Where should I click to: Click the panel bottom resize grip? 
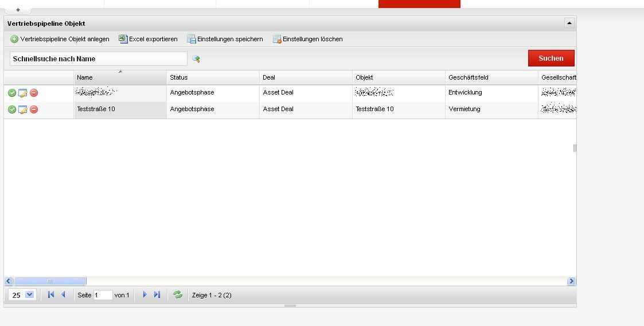pyautogui.click(x=290, y=306)
